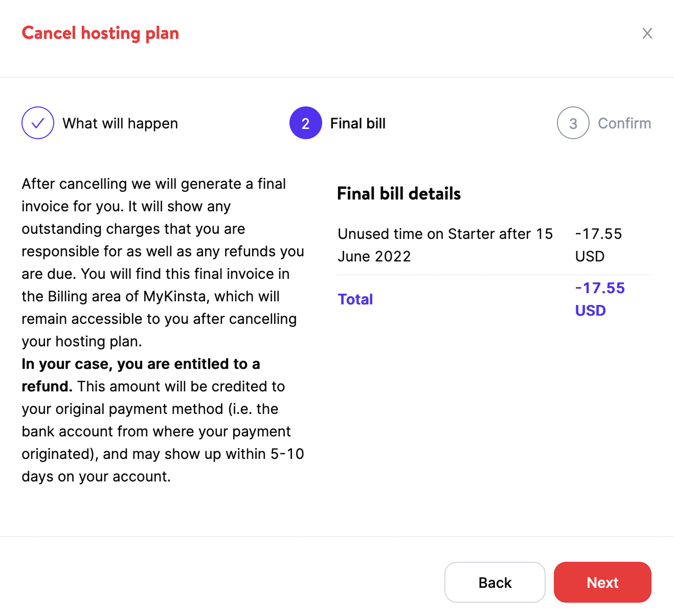Click the 'Cancel hosting plan' title
Screen dimensions: 674x616
pos(100,33)
